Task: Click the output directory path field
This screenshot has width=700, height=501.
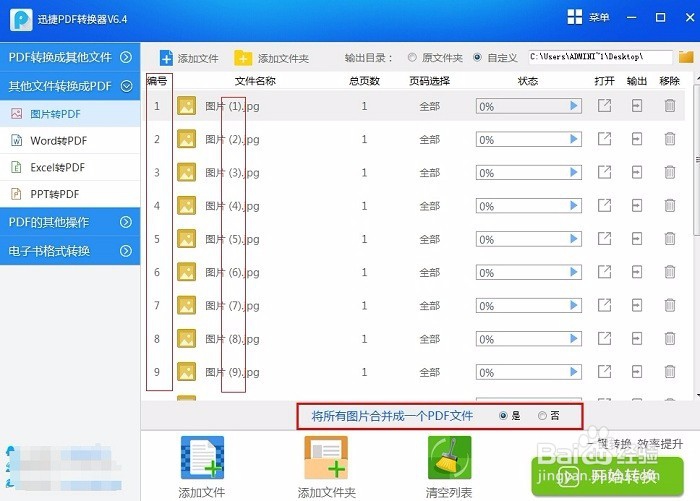Action: (600, 57)
